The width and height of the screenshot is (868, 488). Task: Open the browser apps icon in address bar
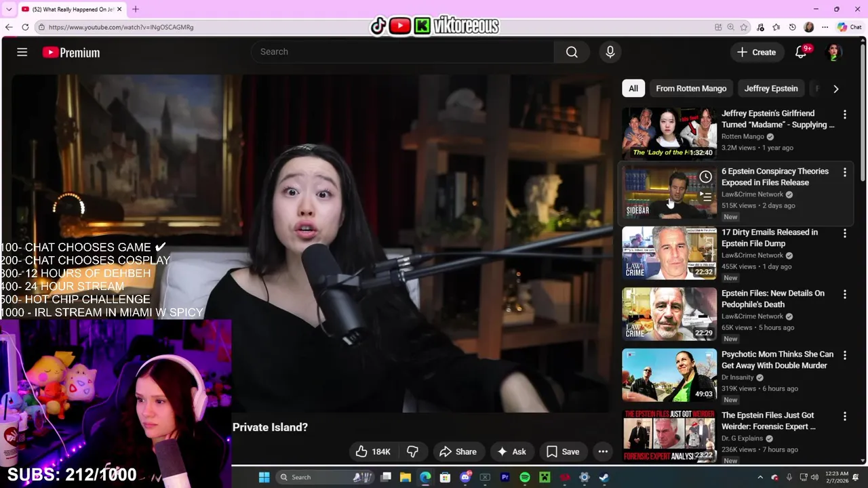(x=718, y=27)
